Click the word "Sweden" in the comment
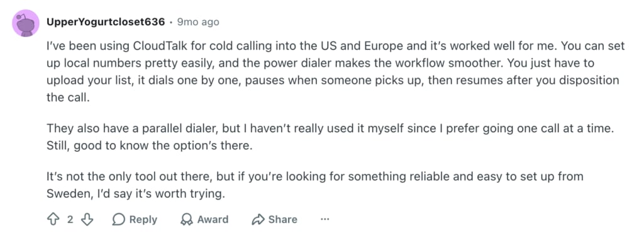Viewport: 644px width, 238px height. coord(66,193)
